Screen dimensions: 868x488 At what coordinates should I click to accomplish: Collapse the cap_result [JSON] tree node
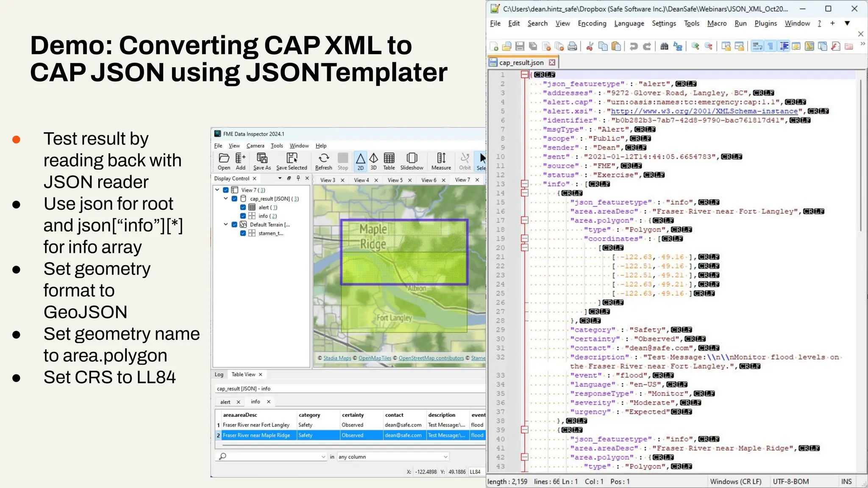[x=226, y=198]
